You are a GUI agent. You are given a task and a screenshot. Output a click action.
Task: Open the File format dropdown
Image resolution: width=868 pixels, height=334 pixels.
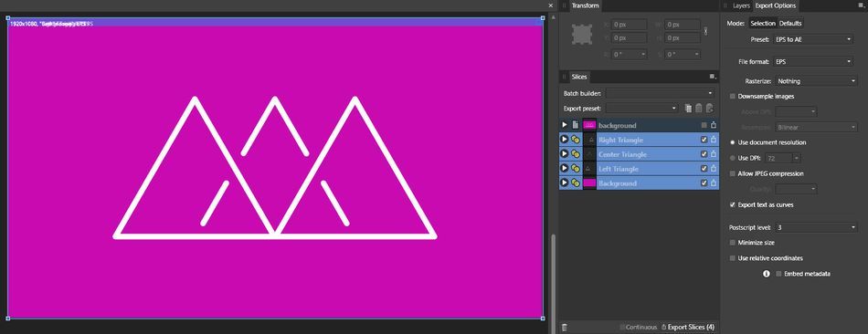tap(812, 61)
